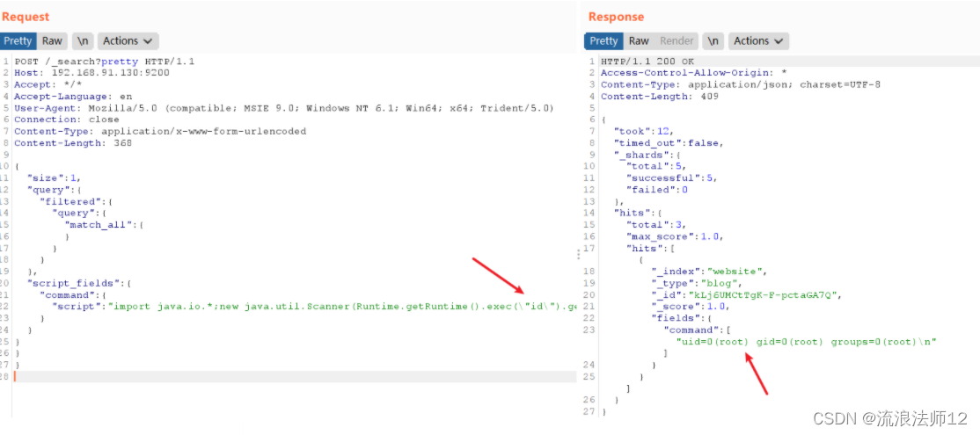Viewport: 980px width, 435px height.
Task: Open the Actions dropdown in the Request panel
Action: 128,40
